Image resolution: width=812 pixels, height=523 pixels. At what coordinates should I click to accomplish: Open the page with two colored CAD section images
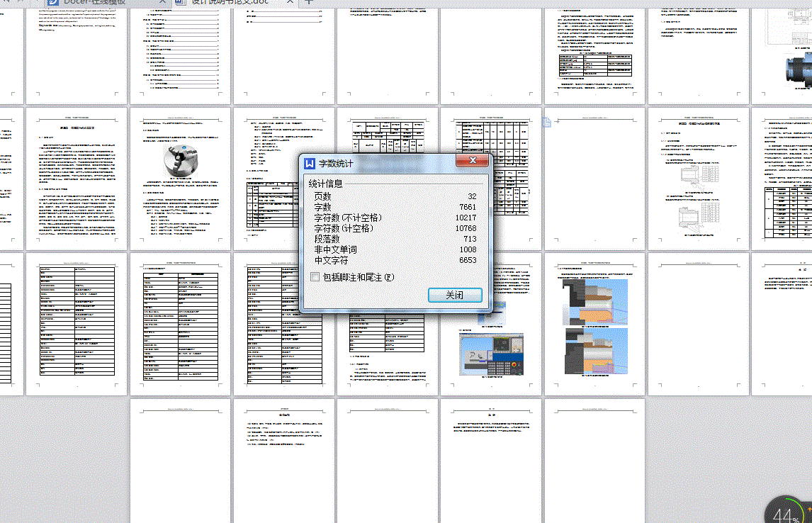coord(594,324)
